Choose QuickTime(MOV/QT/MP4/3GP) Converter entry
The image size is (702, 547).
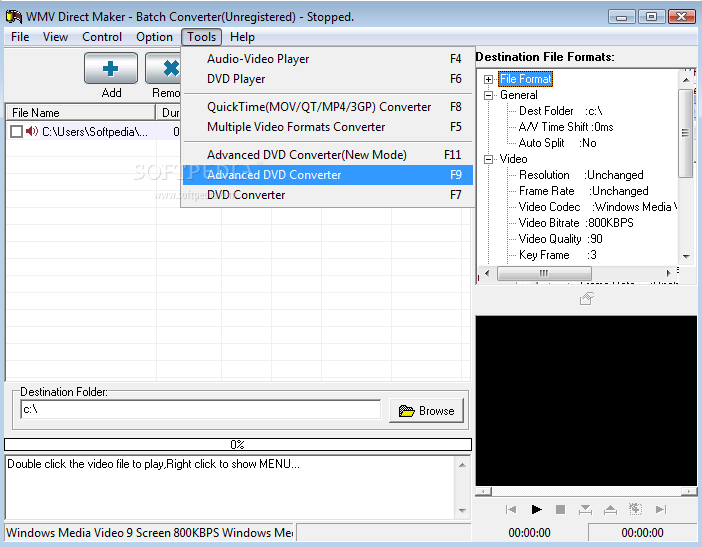328,107
